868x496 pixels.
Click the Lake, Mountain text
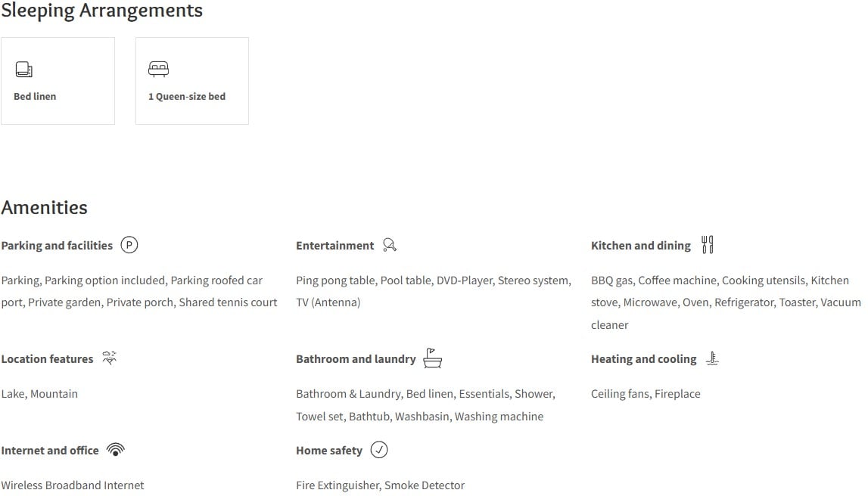pos(39,394)
